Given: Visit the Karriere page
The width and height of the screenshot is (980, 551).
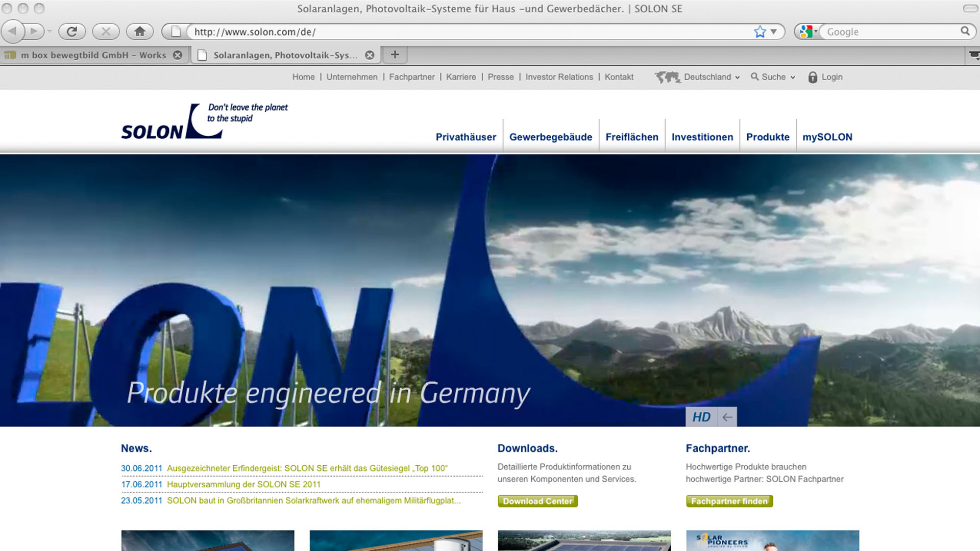Looking at the screenshot, I should (x=461, y=77).
